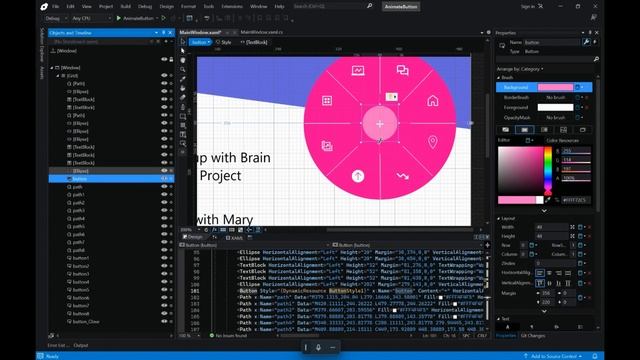Click the white Foreground color swatch
Screen dimensions: 640x360
555,107
